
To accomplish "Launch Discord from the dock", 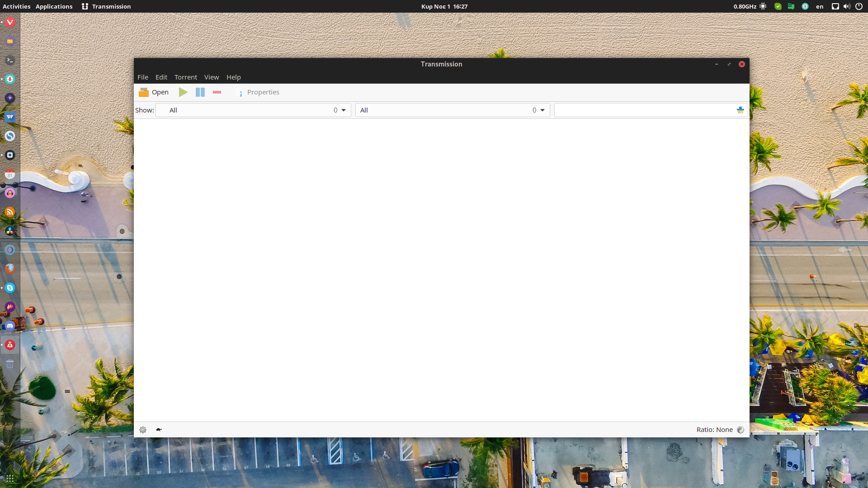I will pos(10,325).
